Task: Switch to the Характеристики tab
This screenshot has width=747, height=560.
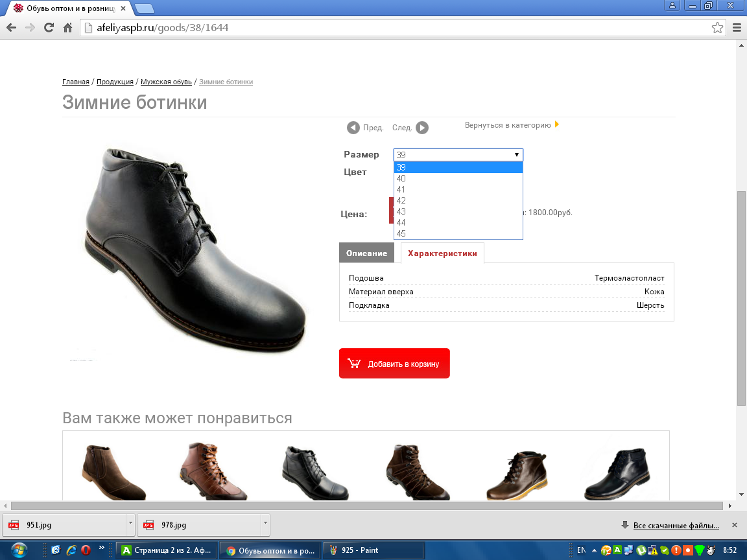Action: 442,253
